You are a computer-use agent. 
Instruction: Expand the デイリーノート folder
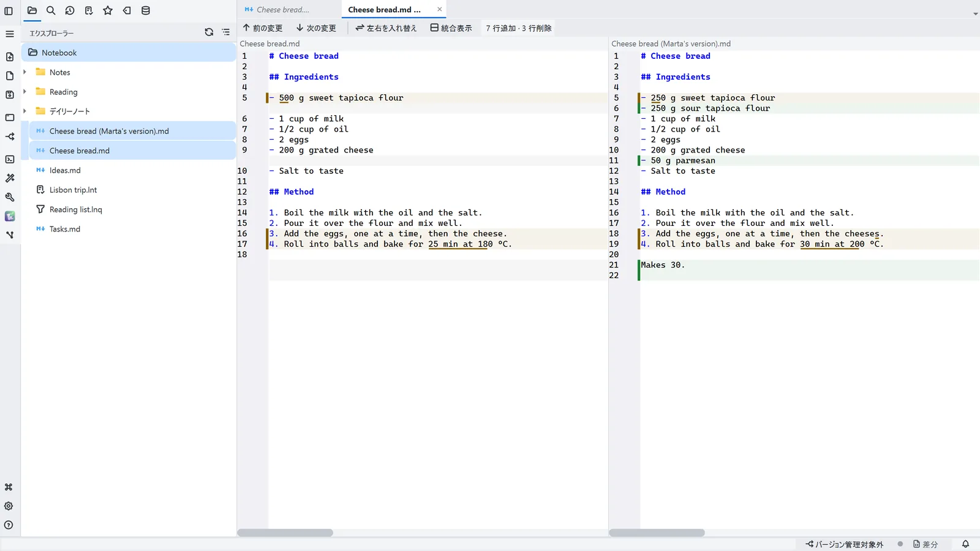click(x=24, y=111)
